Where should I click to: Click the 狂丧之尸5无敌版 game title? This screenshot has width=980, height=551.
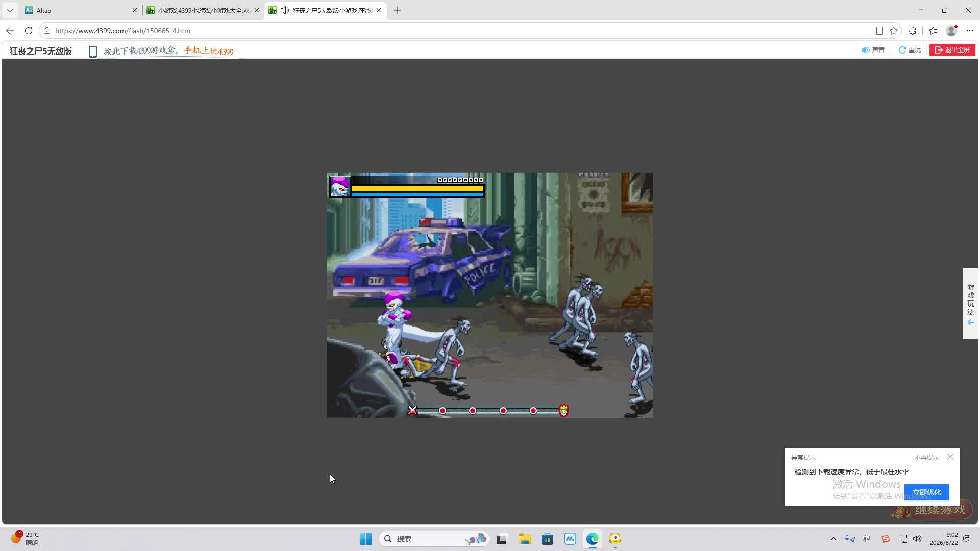[x=41, y=51]
